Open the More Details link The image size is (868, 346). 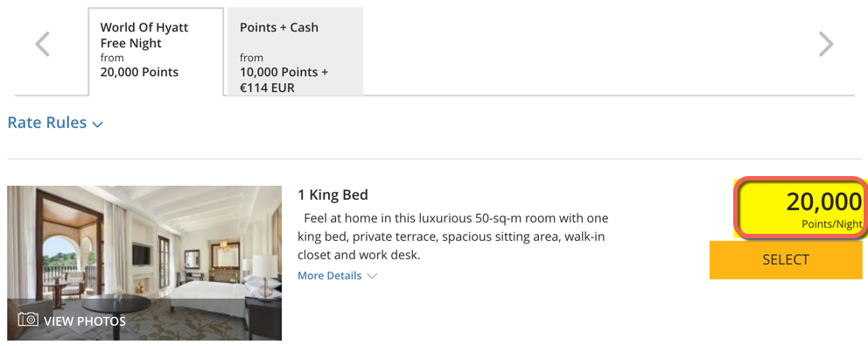tap(329, 276)
